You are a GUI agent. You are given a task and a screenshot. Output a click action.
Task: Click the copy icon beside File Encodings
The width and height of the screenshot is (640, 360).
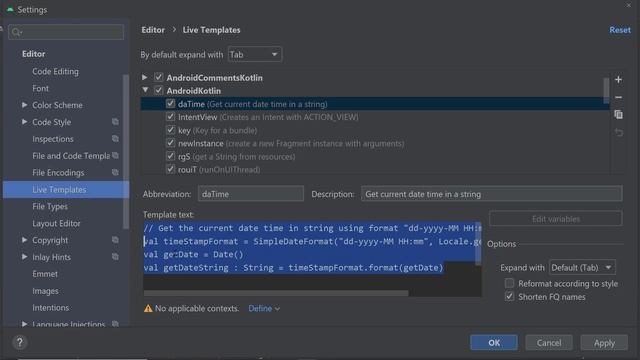point(116,173)
